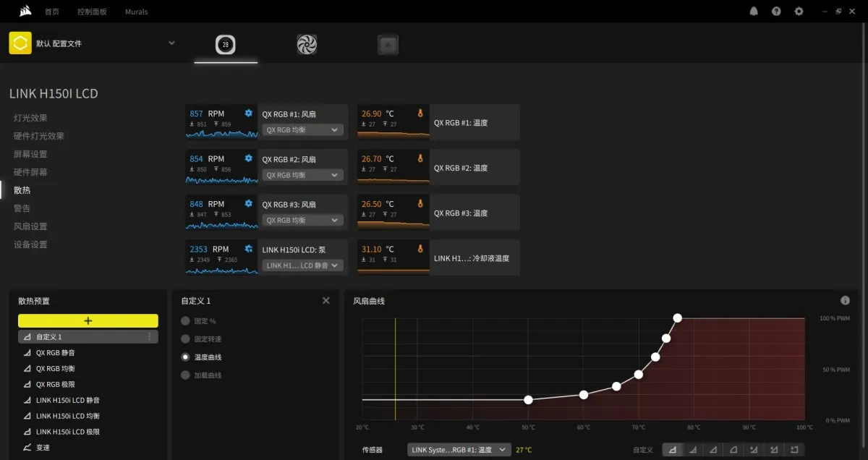
Task: Open iCUE settings gear in title bar
Action: pos(799,12)
